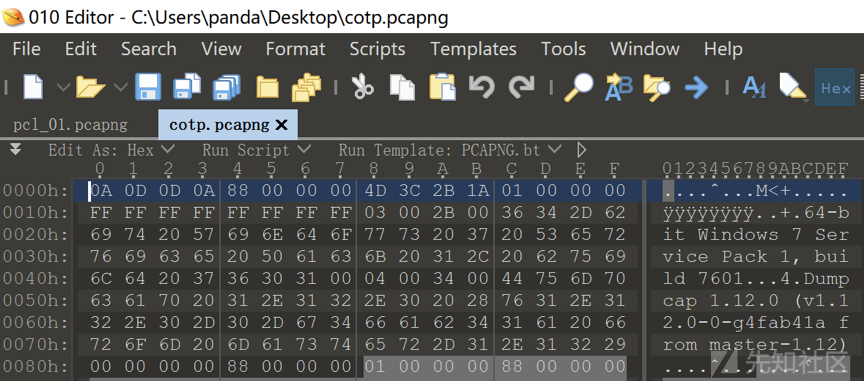The height and width of the screenshot is (381, 864).
Task: Click the Font icon
Action: pos(754,87)
